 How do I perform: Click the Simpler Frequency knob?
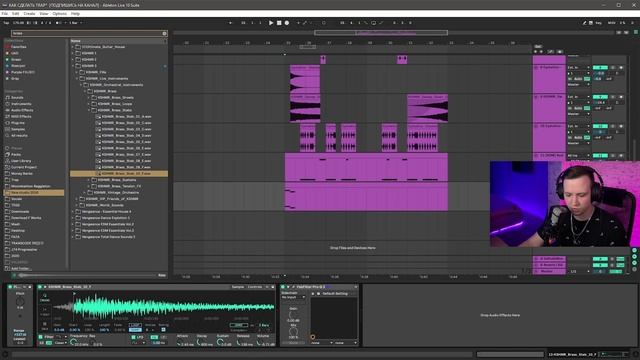pos(73,342)
